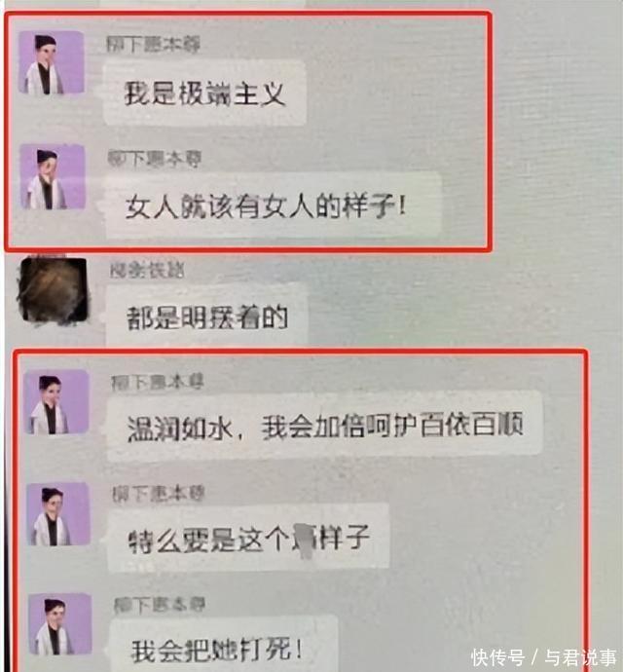The image size is (623, 672).
Task: Click the username above "女人就该有女人的样子!"
Action: (154, 159)
